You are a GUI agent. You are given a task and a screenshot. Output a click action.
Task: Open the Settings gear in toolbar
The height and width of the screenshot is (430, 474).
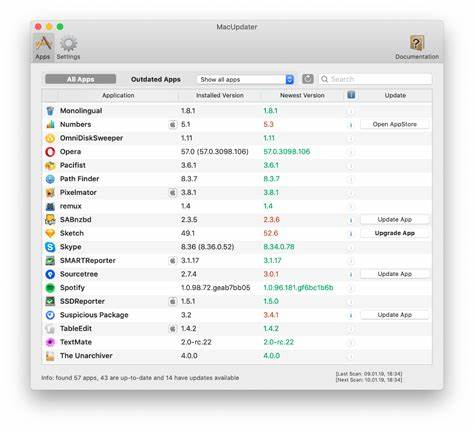68,48
